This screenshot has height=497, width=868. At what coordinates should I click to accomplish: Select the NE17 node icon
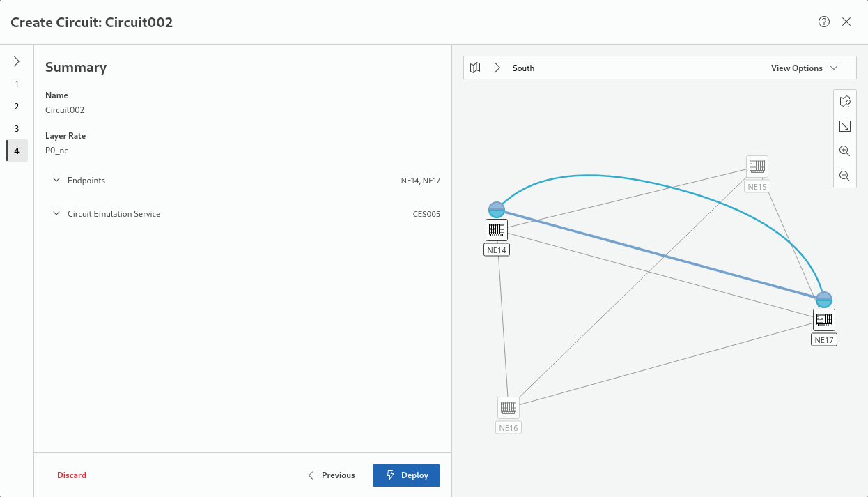[x=824, y=320]
